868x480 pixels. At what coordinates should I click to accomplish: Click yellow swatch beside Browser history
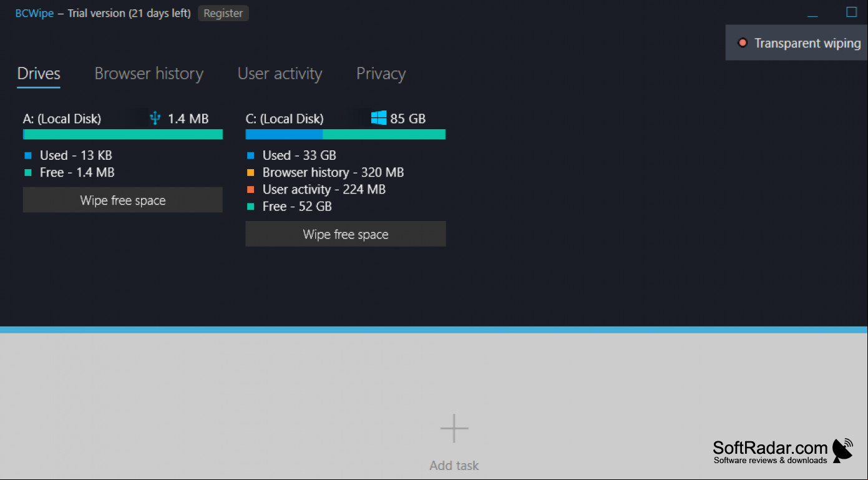coord(250,173)
